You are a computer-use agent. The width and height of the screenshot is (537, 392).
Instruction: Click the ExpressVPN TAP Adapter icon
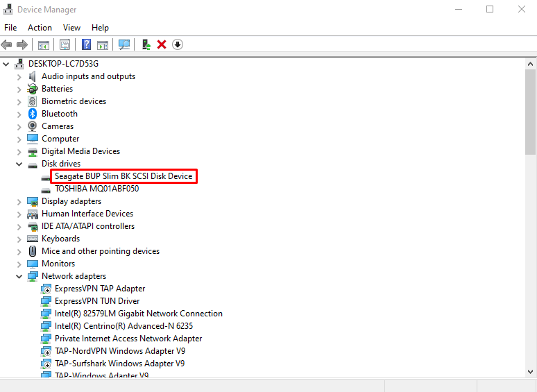coord(46,289)
